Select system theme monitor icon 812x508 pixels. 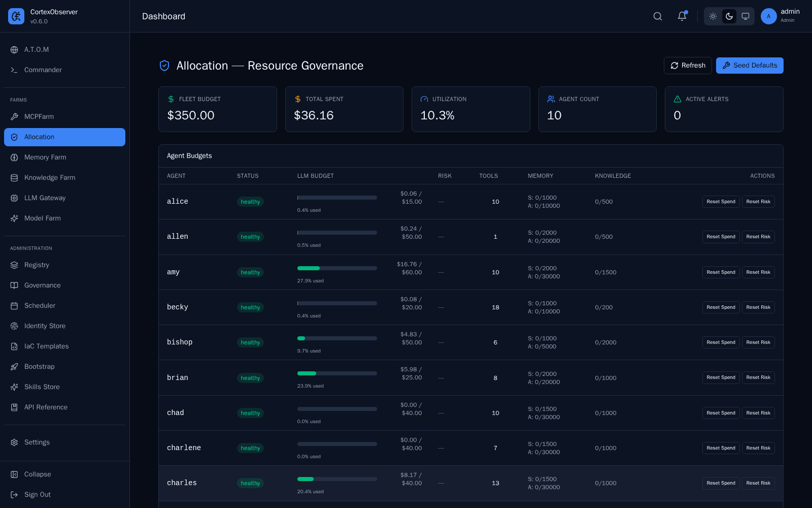[746, 16]
